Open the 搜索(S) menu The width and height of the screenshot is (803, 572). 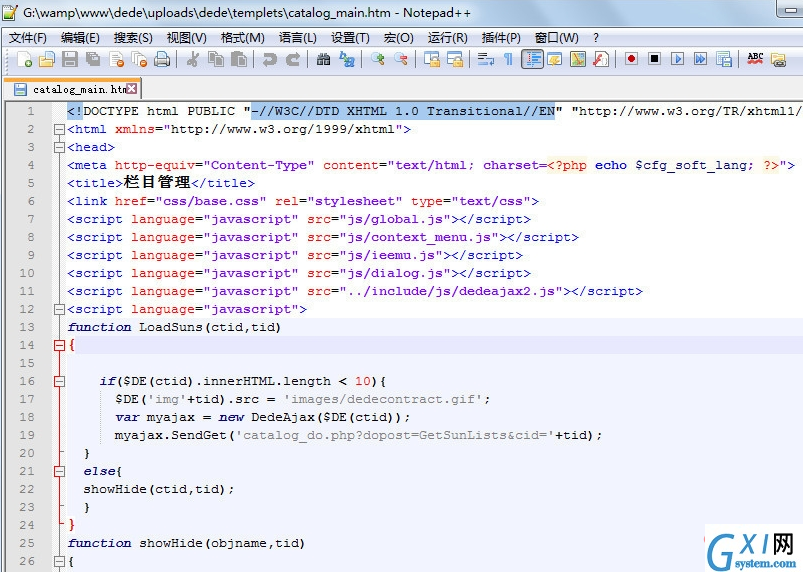133,38
